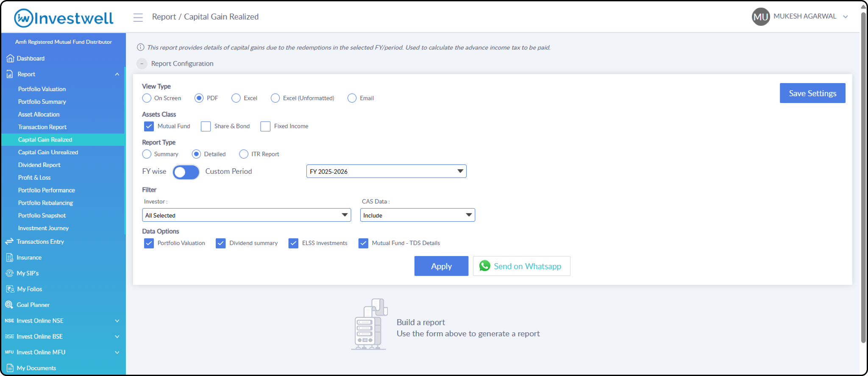Select Capital Gain Realized menu item
Screen dimensions: 868x376
tap(63, 139)
